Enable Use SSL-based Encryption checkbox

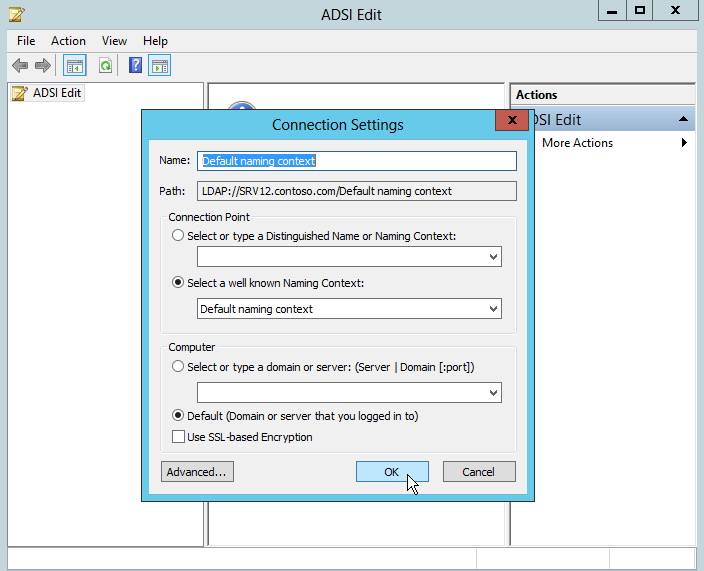point(178,436)
